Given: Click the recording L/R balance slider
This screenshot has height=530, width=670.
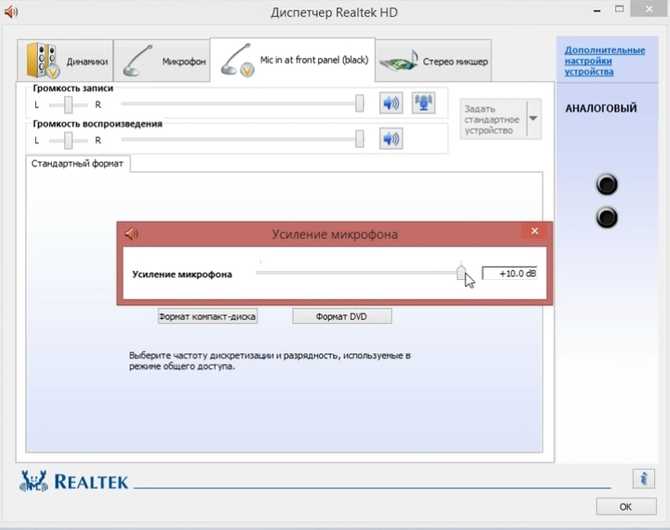Looking at the screenshot, I should pyautogui.click(x=68, y=105).
